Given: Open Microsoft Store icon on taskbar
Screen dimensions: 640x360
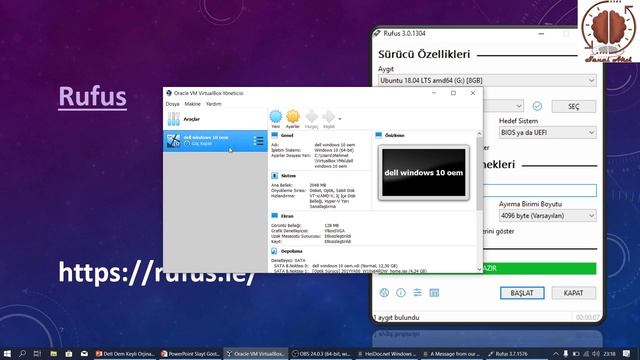Looking at the screenshot, I should (x=69, y=353).
